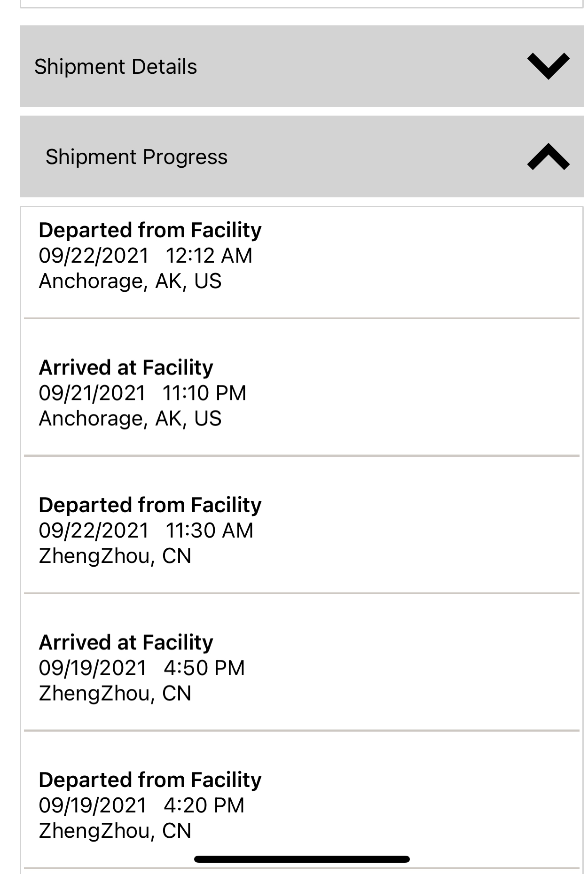Screen dimensions: 588x874
Task: Click ZhengZhou, CN under 4:20 PM entry
Action: (115, 831)
